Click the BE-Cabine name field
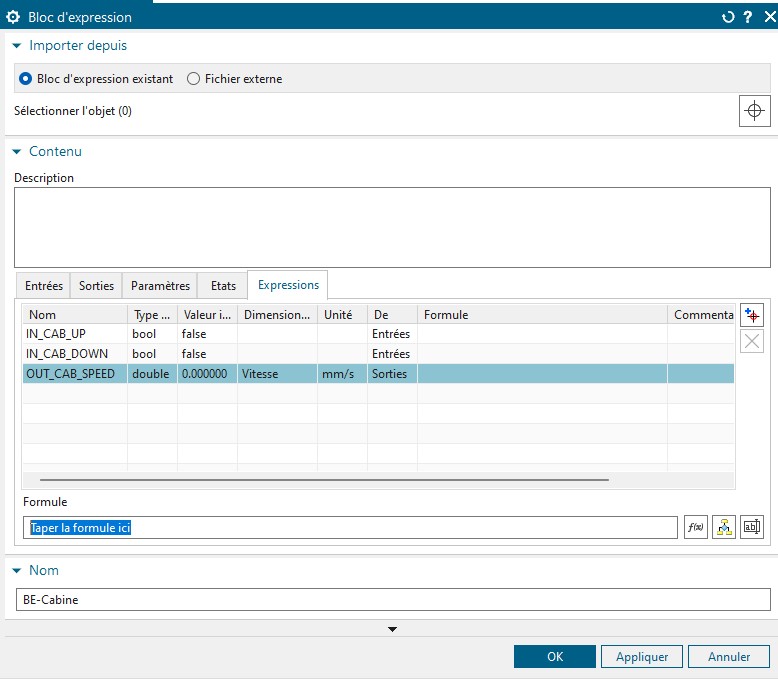The width and height of the screenshot is (778, 679). point(393,600)
